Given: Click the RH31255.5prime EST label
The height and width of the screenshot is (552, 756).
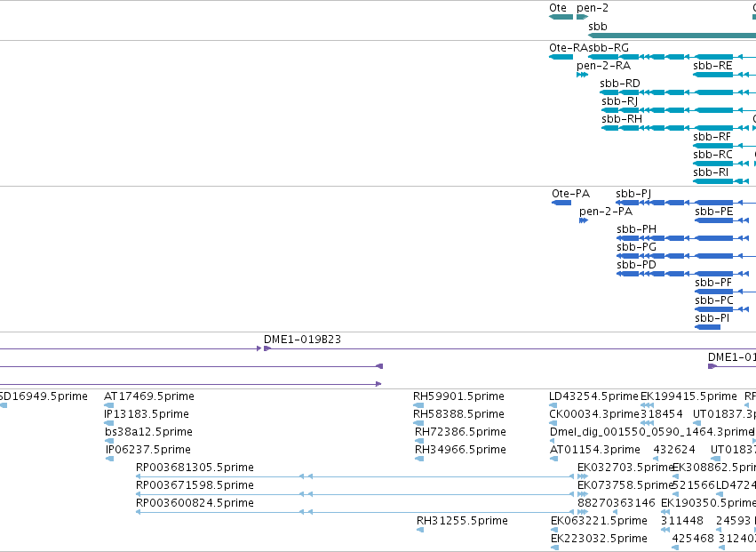Looking at the screenshot, I should click(462, 521).
